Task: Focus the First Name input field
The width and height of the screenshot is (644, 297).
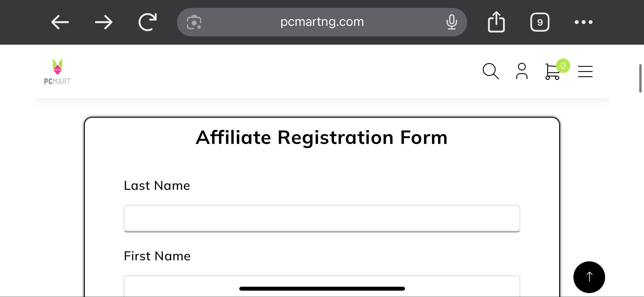Action: point(322,286)
